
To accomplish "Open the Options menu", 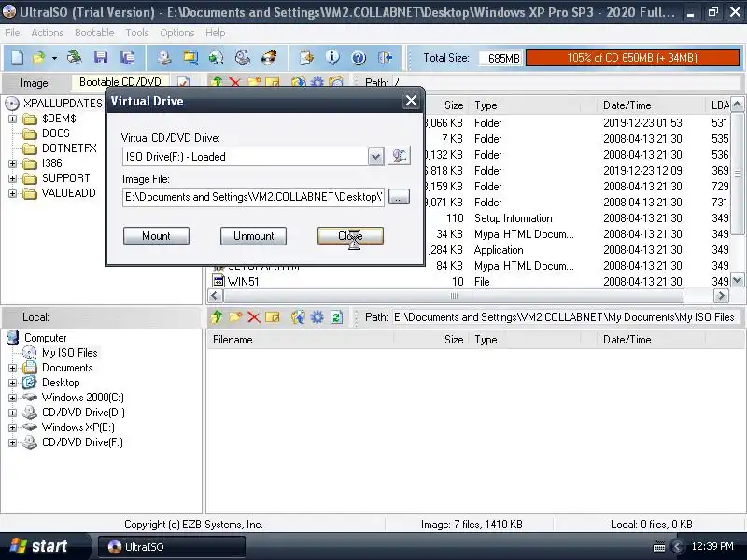I will click(177, 33).
